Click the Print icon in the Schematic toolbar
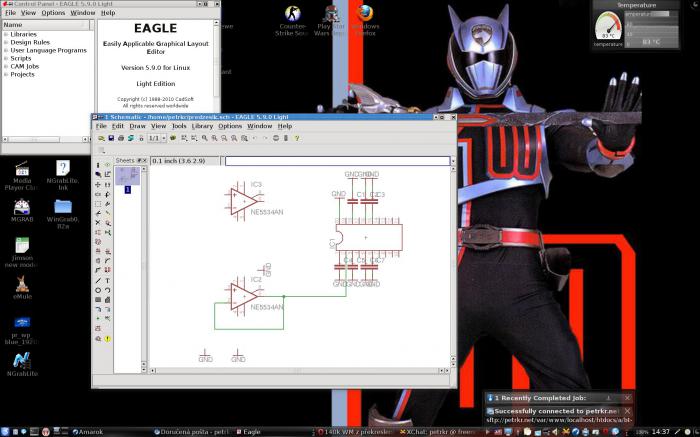 [x=121, y=138]
